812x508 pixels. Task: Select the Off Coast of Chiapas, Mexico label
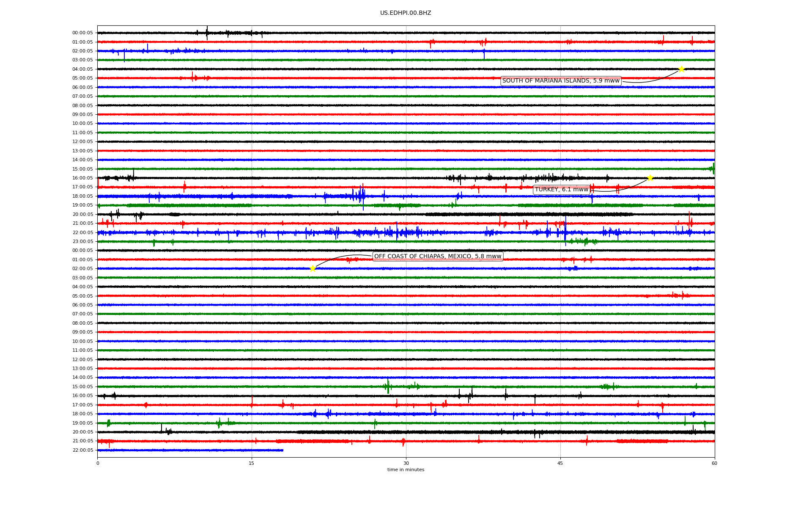[438, 257]
